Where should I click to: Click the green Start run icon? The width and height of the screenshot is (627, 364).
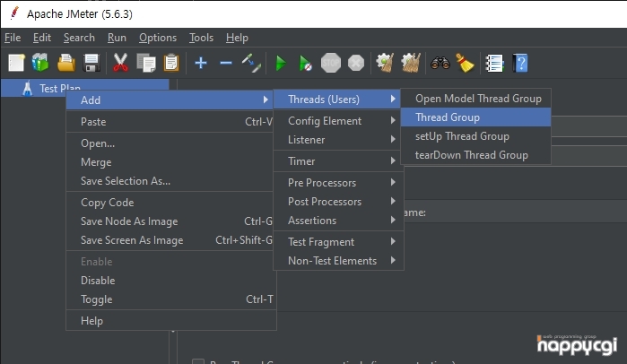click(281, 63)
